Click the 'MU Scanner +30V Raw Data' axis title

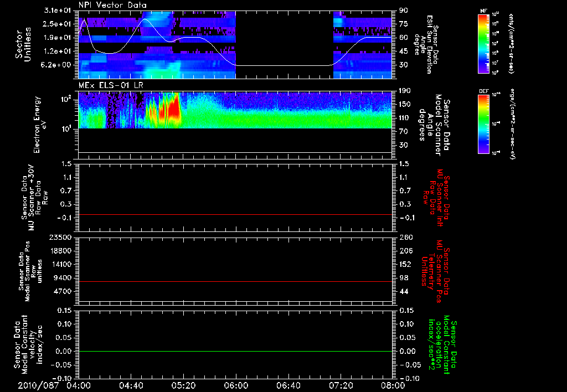click(35, 198)
